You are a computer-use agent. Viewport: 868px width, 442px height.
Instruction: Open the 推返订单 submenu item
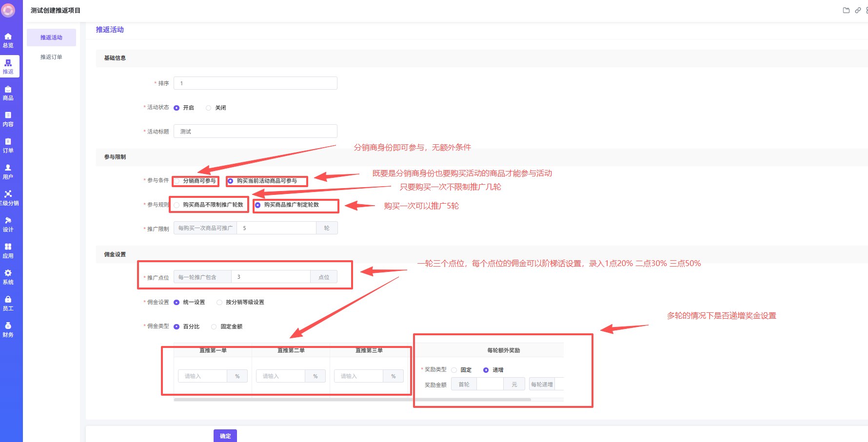pyautogui.click(x=51, y=57)
